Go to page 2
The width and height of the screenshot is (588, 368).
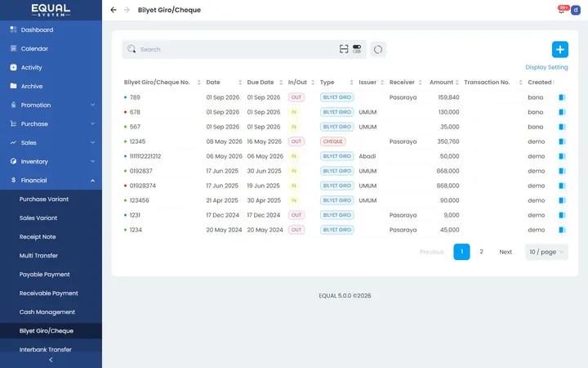[481, 252]
